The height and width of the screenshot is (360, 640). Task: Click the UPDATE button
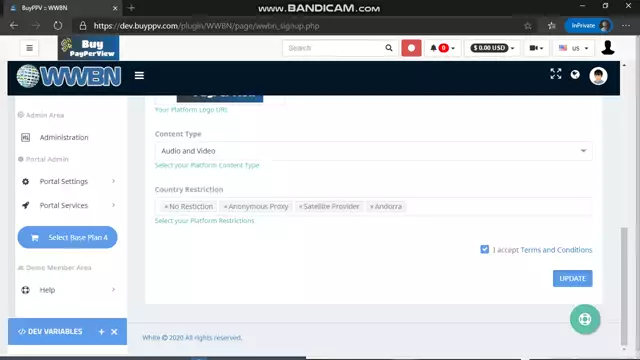(572, 278)
